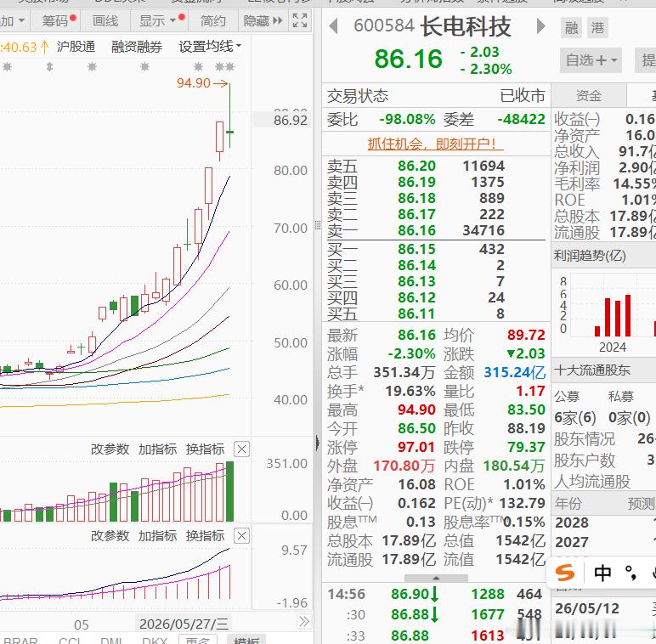Click the dividend arrow marker above chart

50,66
